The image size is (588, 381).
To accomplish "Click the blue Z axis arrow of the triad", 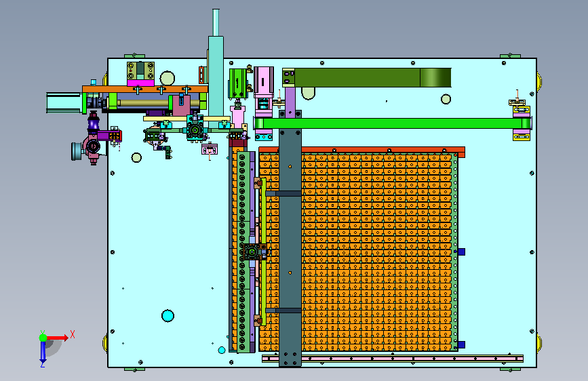I will 43,353.
